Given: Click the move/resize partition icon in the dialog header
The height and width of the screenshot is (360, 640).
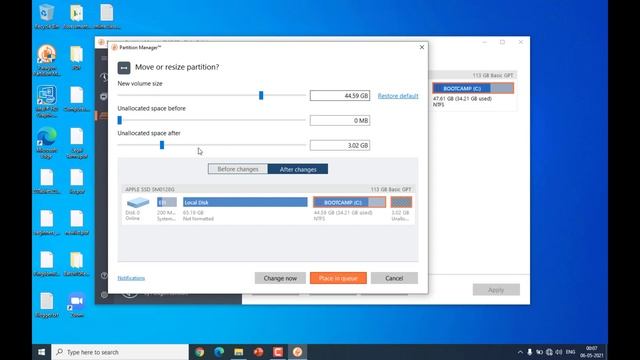Looking at the screenshot, I should [124, 68].
